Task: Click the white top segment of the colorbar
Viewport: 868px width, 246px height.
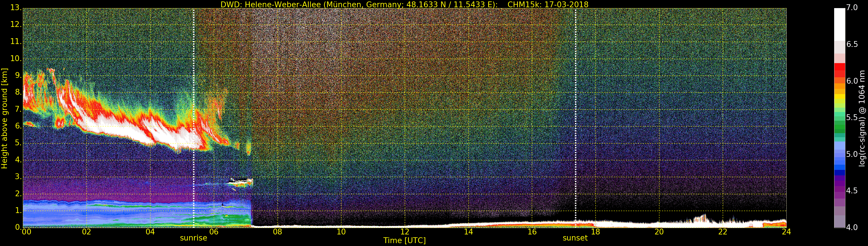Action: click(x=839, y=24)
